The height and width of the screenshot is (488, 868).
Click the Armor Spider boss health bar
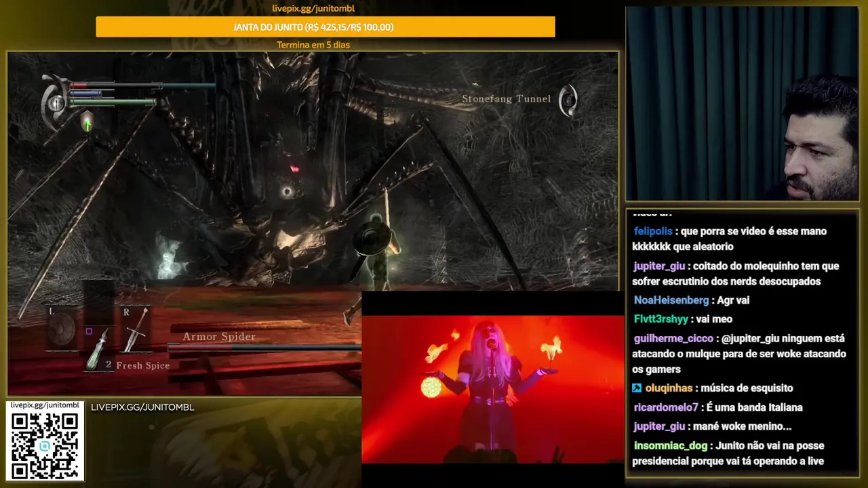[264, 348]
